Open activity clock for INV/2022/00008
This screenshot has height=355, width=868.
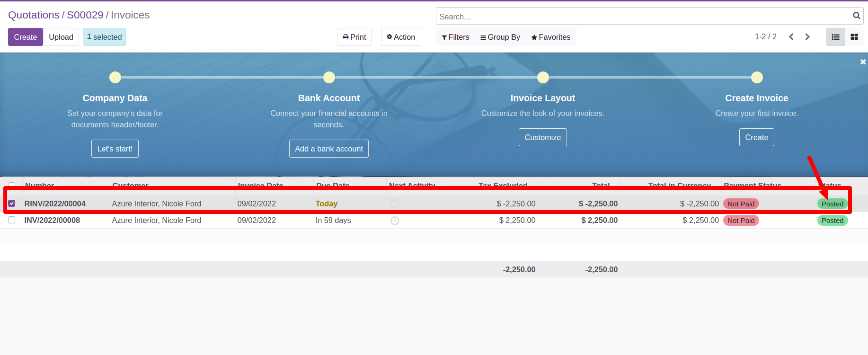coord(395,221)
